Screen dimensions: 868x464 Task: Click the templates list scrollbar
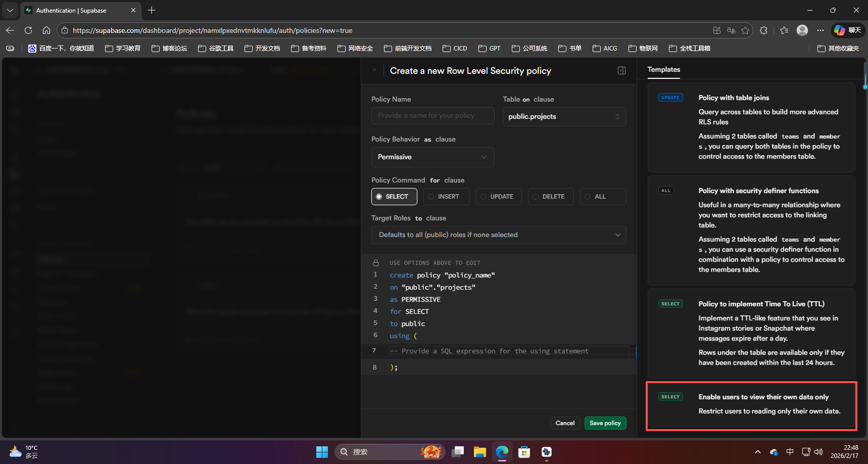865,76
